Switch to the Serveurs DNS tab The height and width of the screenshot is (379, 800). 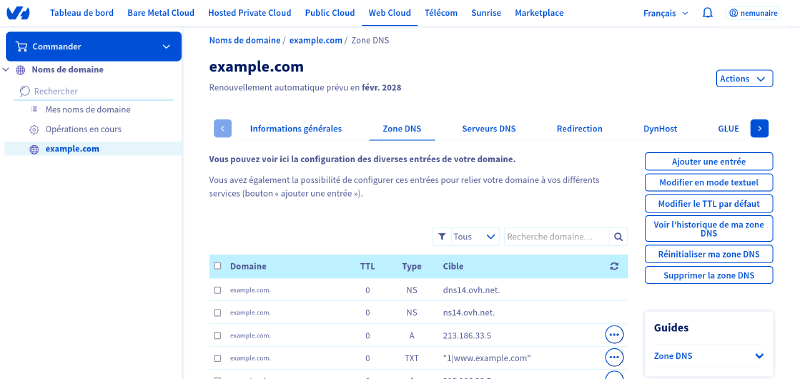click(489, 129)
